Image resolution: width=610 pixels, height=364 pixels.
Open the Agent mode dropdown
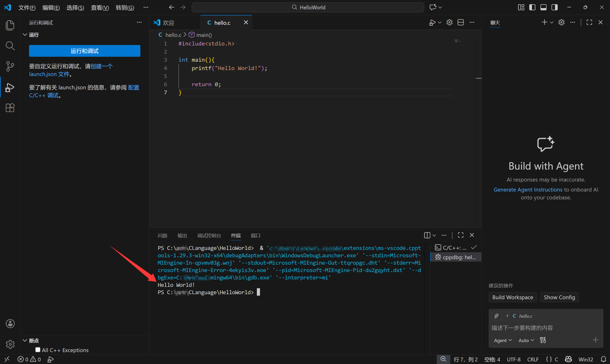(502, 340)
